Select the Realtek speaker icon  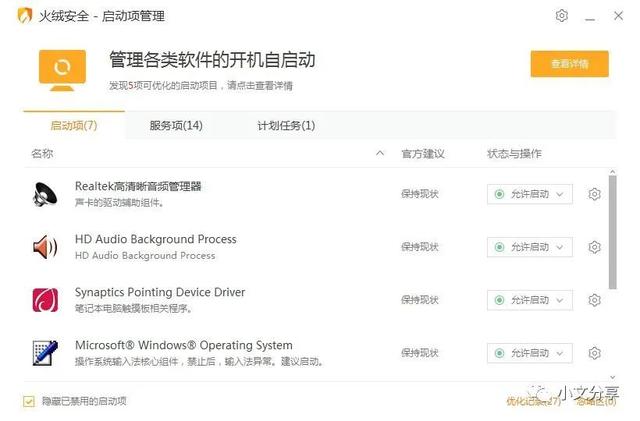click(x=46, y=194)
